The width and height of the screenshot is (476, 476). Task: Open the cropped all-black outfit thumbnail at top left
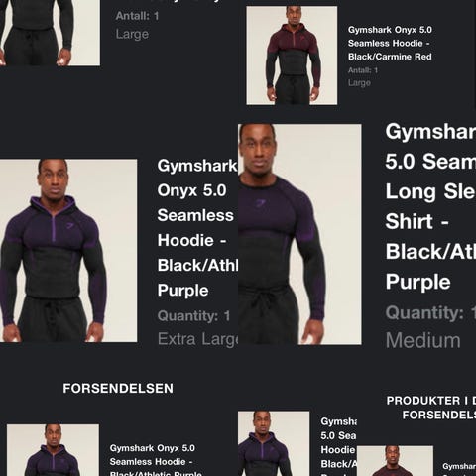[x=50, y=33]
